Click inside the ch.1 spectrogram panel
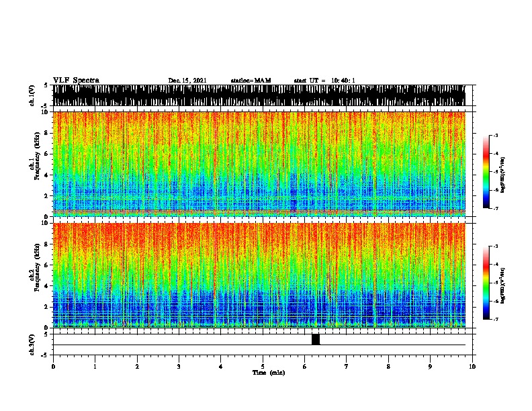This screenshot has width=532, height=411. coord(259,164)
